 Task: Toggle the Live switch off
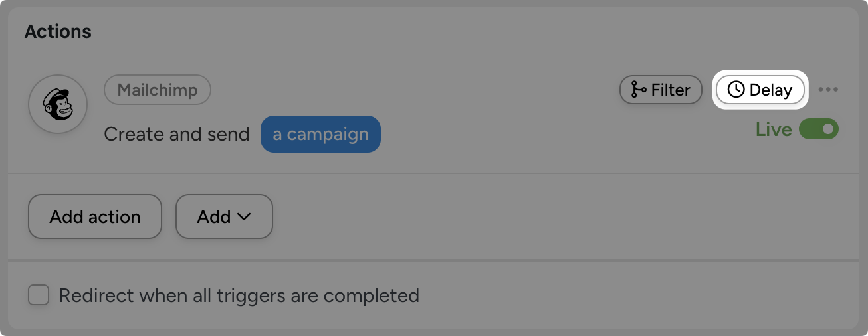(x=818, y=129)
